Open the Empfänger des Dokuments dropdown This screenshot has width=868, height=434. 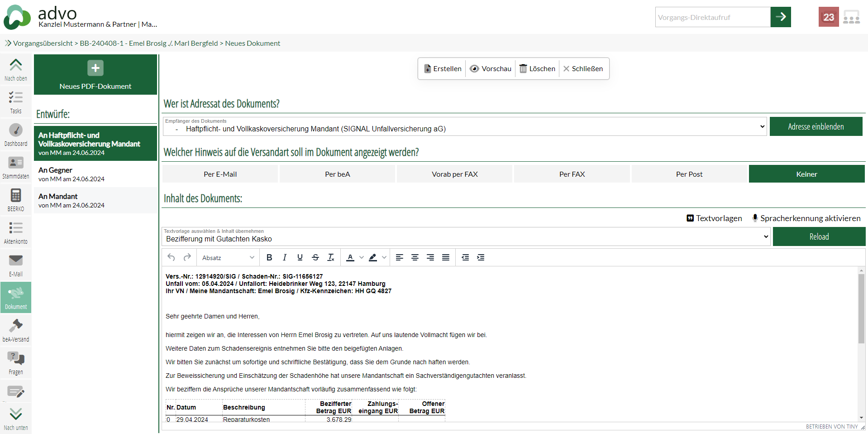pyautogui.click(x=464, y=127)
